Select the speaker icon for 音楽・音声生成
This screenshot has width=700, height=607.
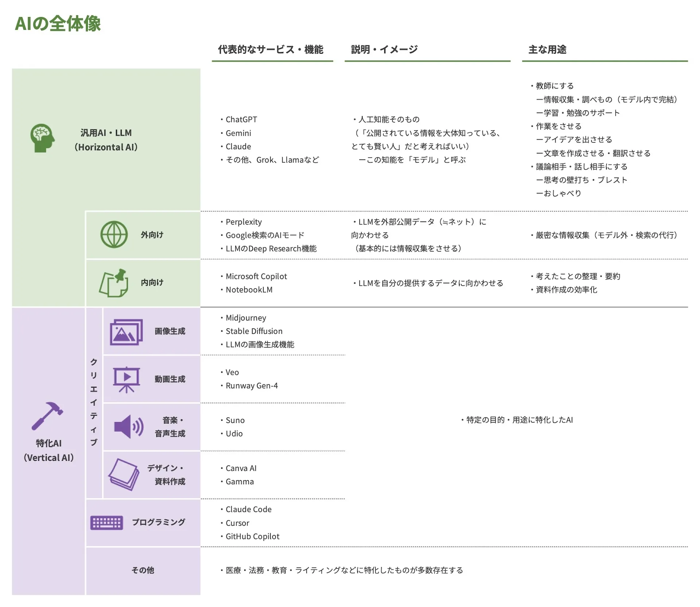129,427
